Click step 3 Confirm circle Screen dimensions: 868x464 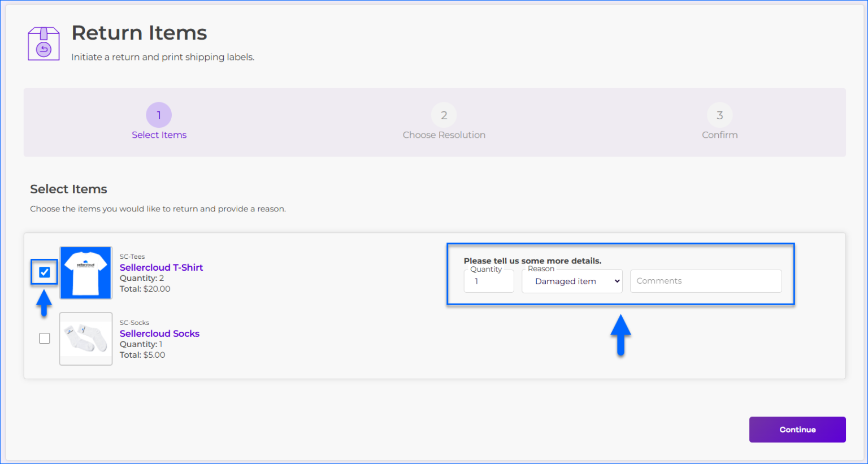(x=719, y=115)
